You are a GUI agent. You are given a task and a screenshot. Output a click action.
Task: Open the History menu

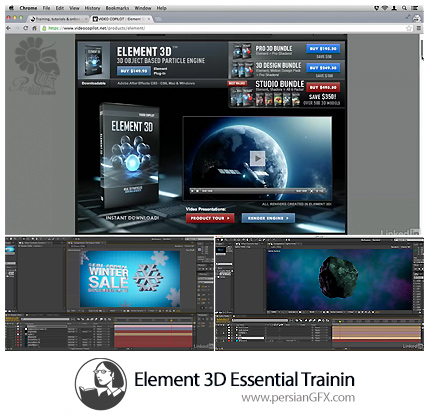point(92,8)
